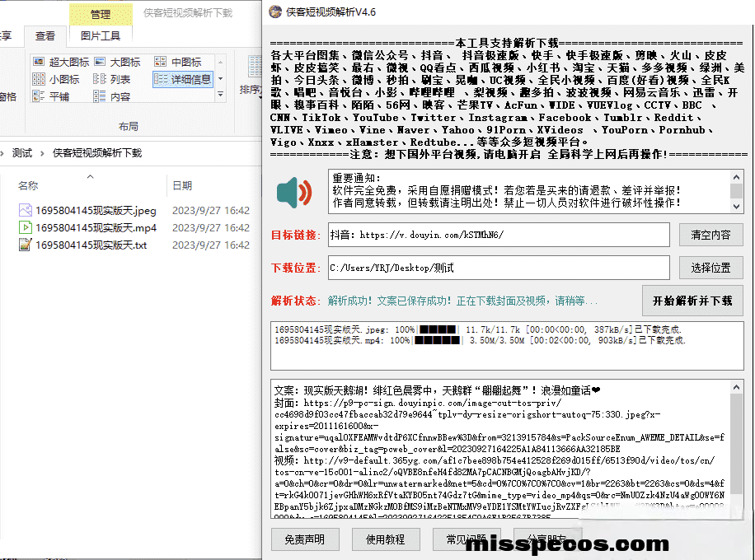Sort files by the 名称 column header
This screenshot has width=755, height=560.
[x=29, y=186]
